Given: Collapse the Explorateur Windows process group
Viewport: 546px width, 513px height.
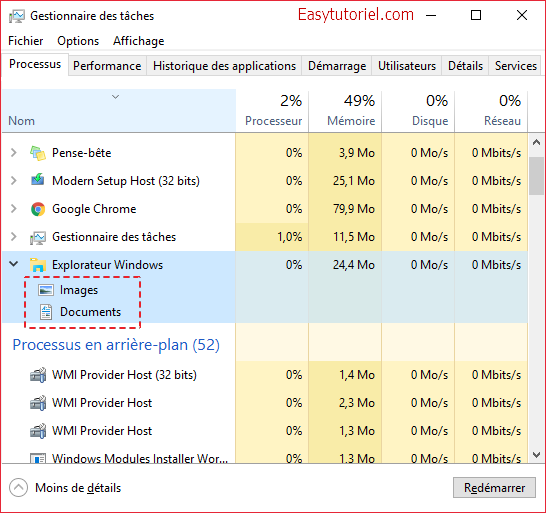Looking at the screenshot, I should point(14,264).
